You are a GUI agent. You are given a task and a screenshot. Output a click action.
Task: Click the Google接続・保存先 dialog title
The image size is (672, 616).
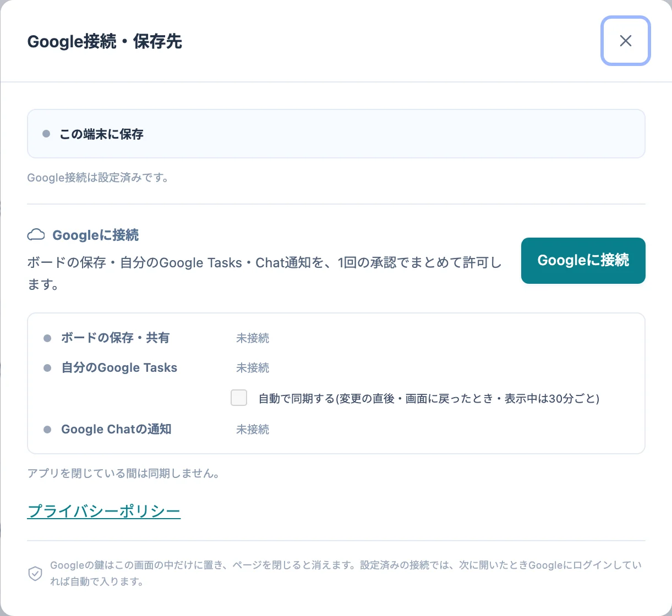105,41
